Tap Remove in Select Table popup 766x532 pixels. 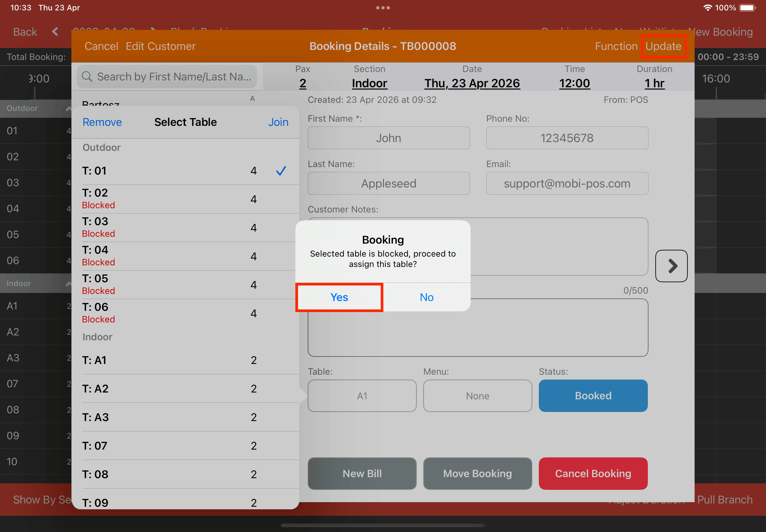tap(102, 122)
